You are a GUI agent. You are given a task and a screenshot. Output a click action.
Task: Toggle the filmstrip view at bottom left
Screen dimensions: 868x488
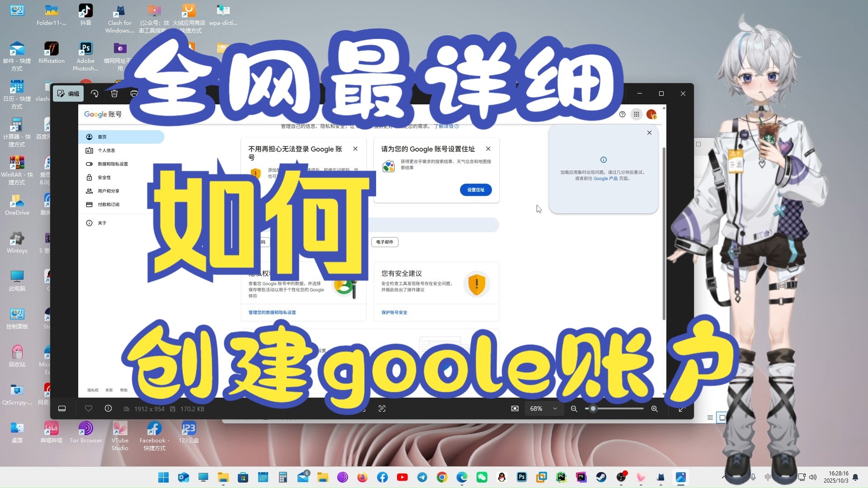pyautogui.click(x=62, y=408)
